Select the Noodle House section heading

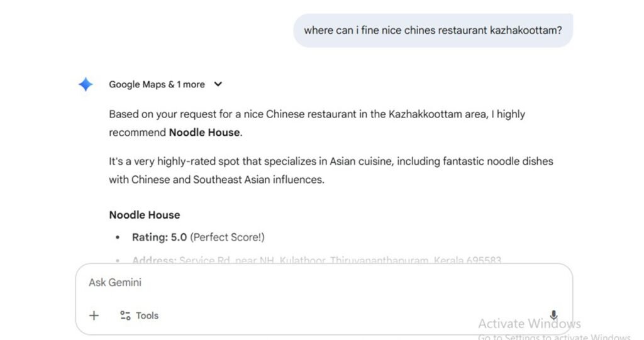[145, 215]
